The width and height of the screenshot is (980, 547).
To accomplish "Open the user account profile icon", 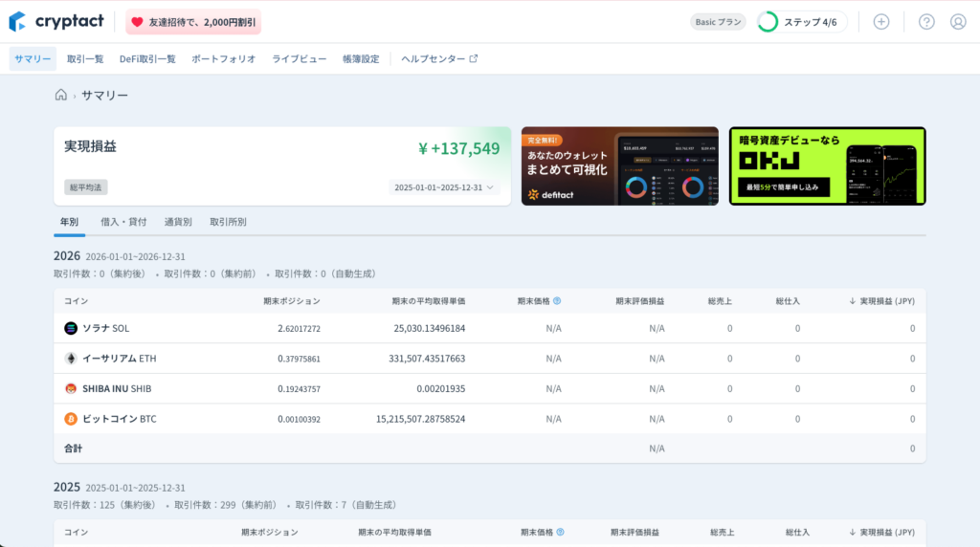I will pos(958,22).
